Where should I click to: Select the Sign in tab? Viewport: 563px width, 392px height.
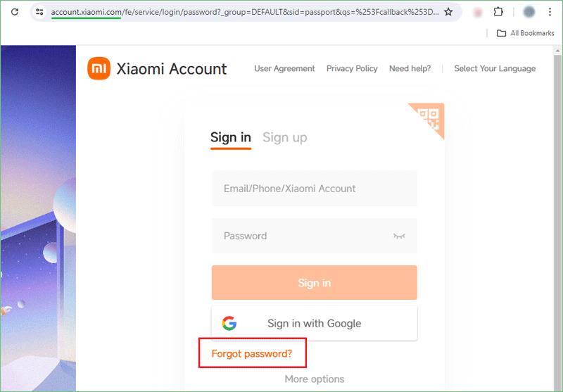coord(231,137)
